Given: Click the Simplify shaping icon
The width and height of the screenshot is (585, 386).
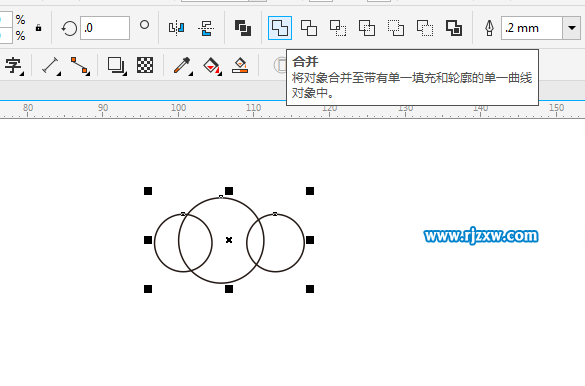Looking at the screenshot, I should 367,28.
